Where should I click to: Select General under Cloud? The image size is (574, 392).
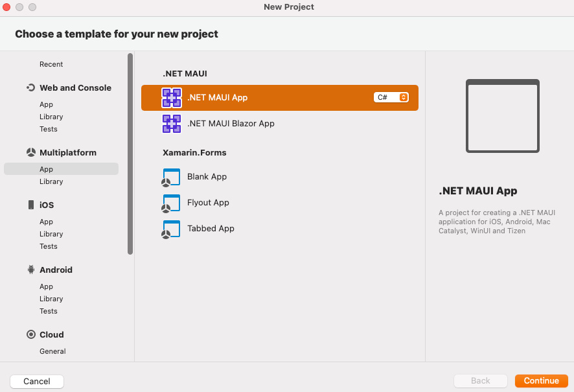coord(52,351)
